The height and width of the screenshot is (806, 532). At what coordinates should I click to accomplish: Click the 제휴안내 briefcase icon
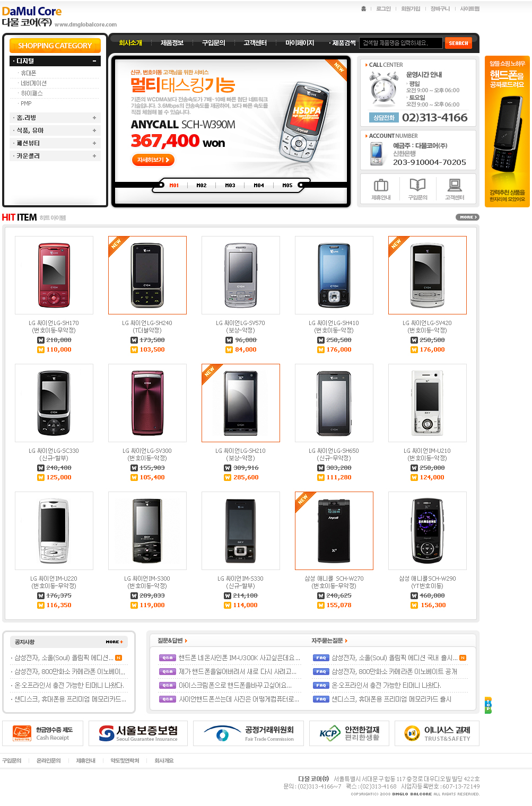(x=381, y=186)
